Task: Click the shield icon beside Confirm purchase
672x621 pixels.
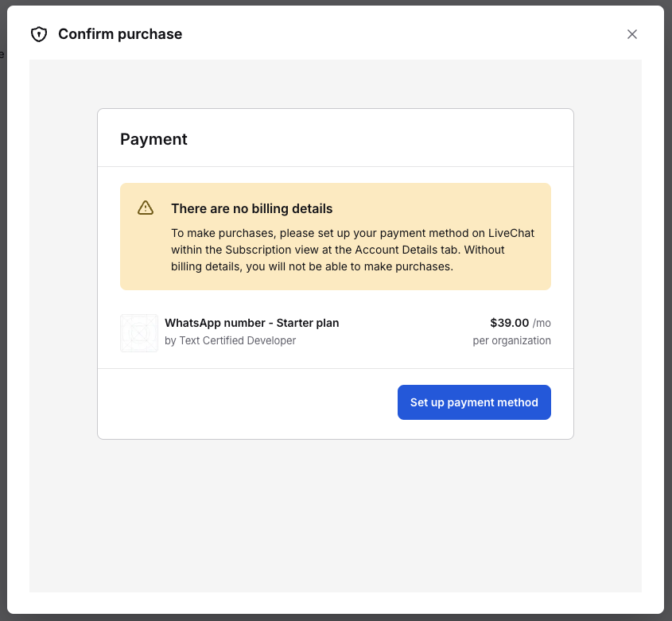Action: (x=38, y=34)
